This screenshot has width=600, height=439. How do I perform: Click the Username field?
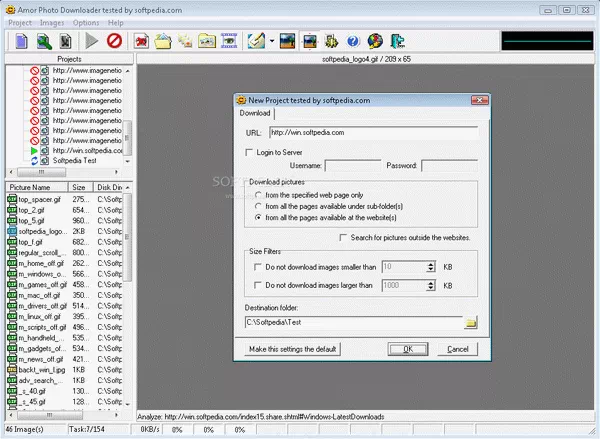coord(353,166)
